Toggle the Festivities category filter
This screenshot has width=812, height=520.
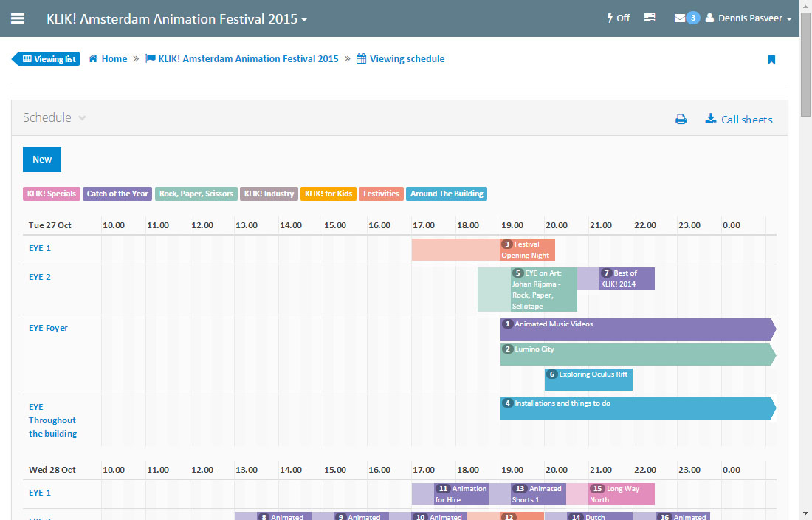click(381, 194)
